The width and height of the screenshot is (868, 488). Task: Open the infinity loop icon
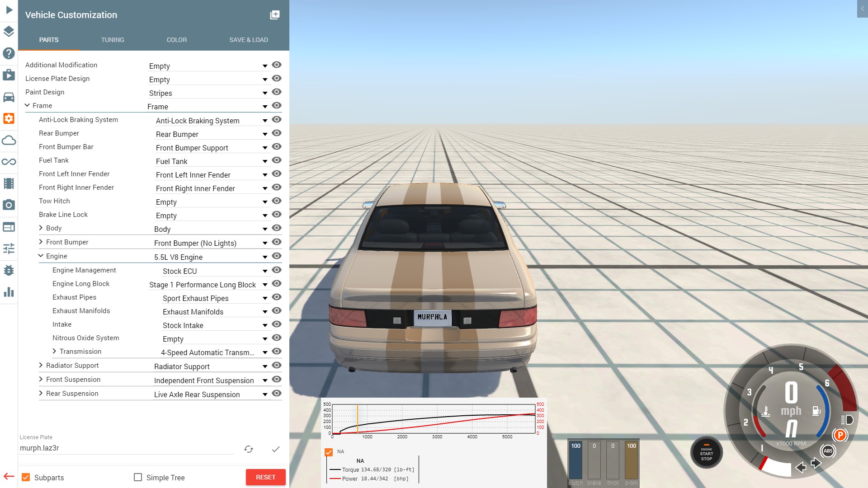click(x=9, y=162)
